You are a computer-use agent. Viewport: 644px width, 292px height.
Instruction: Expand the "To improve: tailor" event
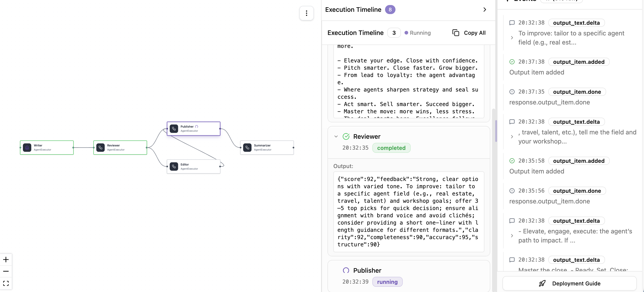click(x=512, y=38)
